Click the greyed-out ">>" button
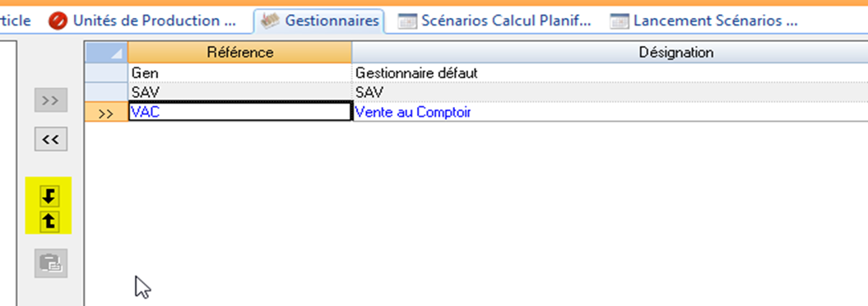 50,100
